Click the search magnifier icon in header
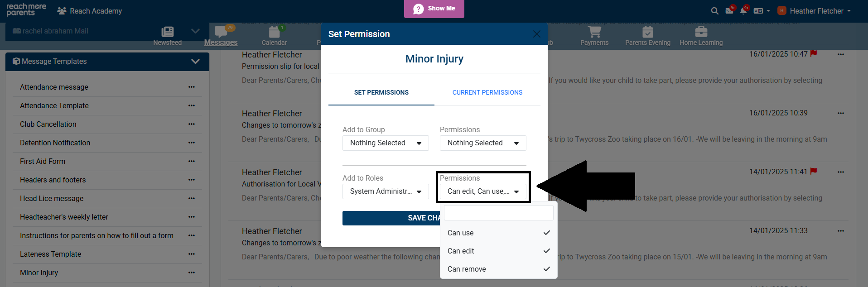The height and width of the screenshot is (287, 868). coord(714,11)
